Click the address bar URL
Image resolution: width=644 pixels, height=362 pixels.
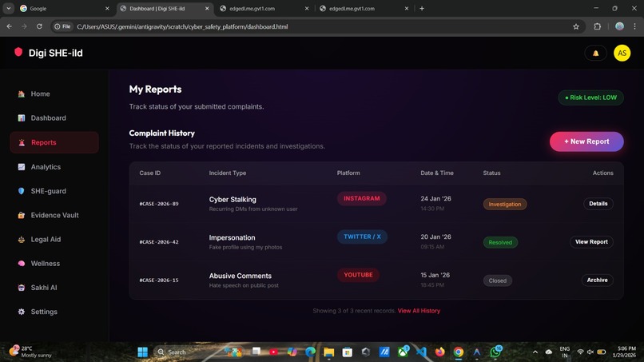pos(182,26)
